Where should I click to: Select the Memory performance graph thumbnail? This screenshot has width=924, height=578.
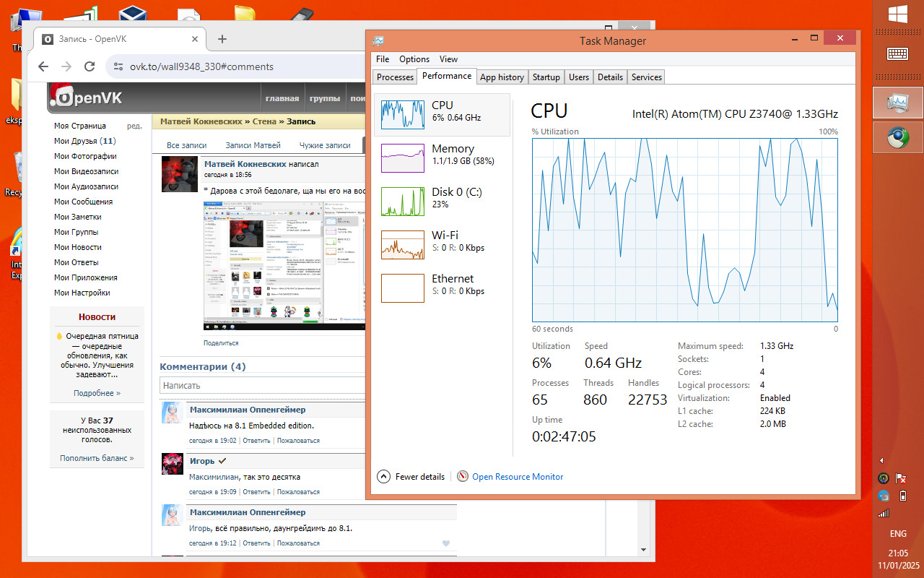point(402,158)
